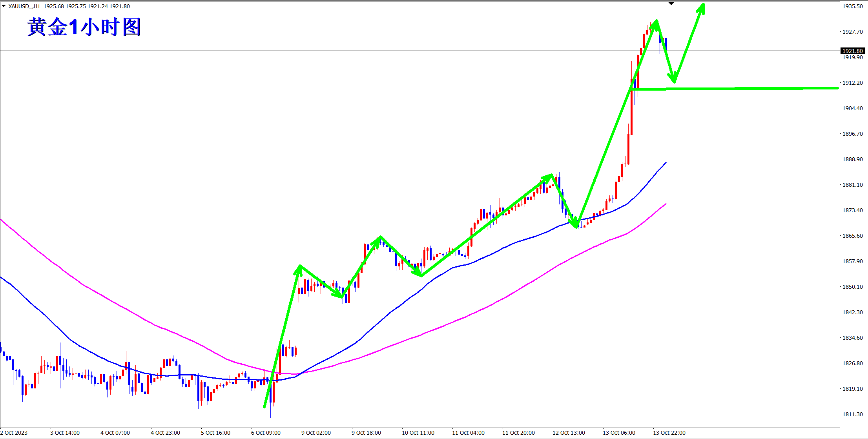Viewport: 868px width, 439px height.
Task: Click the 1811.30 price axis label
Action: point(853,414)
